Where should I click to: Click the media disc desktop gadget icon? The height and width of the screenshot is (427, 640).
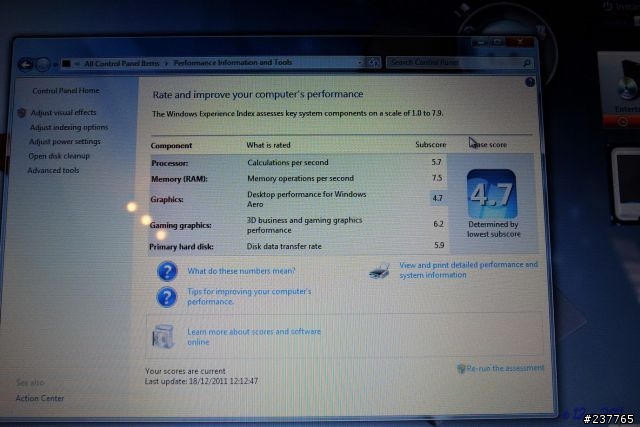[x=627, y=86]
